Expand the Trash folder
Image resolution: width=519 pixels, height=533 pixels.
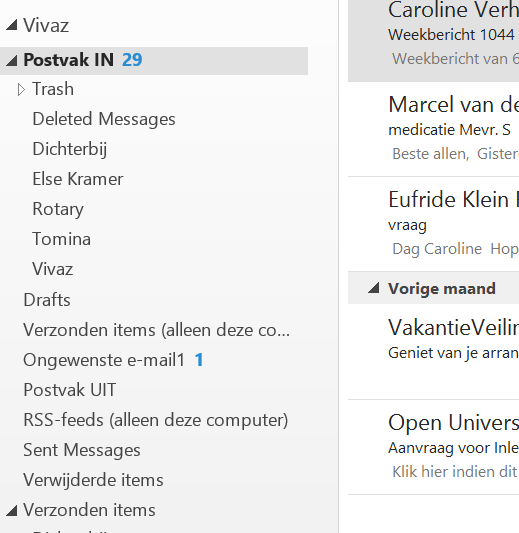point(21,90)
